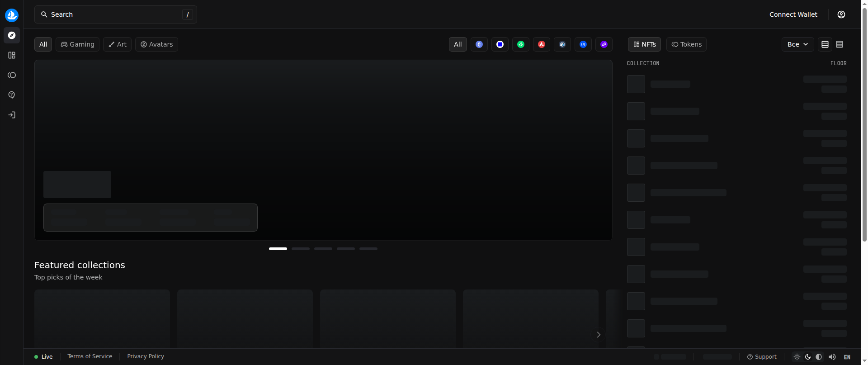
Task: Filter by green chain icon
Action: 521,44
